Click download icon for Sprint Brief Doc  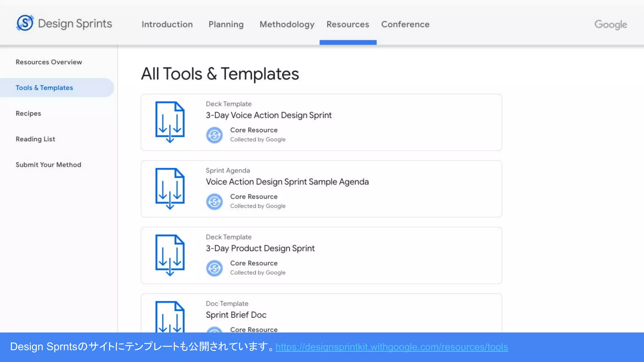[170, 316]
